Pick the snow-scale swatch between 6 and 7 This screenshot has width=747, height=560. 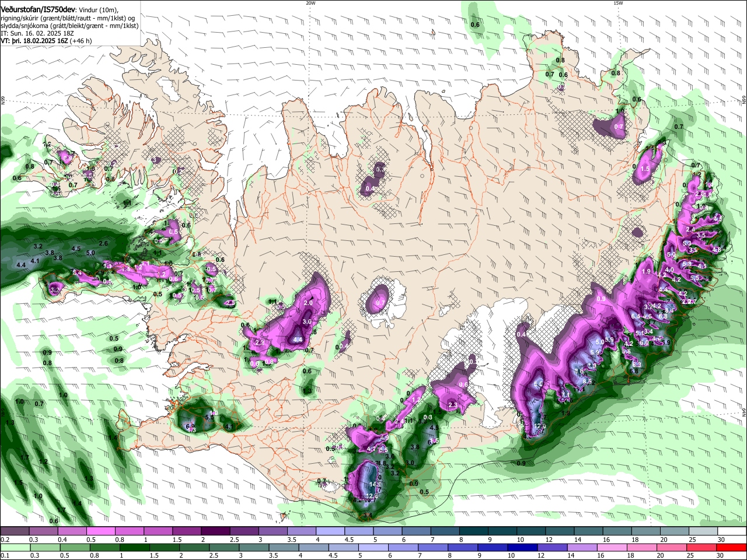[416, 531]
